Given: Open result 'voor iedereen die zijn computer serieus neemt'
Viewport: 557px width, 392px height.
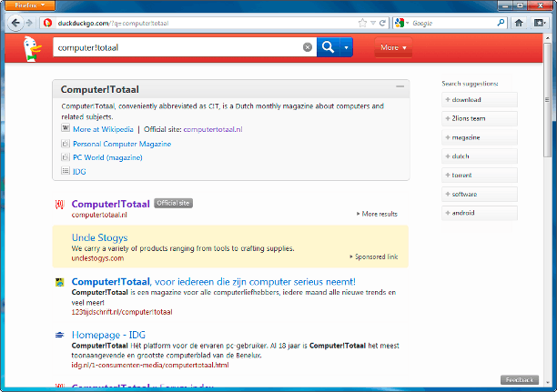Looking at the screenshot, I should [x=214, y=282].
